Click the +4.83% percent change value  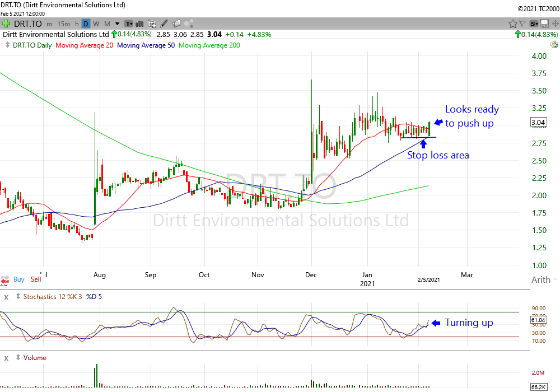pos(259,34)
